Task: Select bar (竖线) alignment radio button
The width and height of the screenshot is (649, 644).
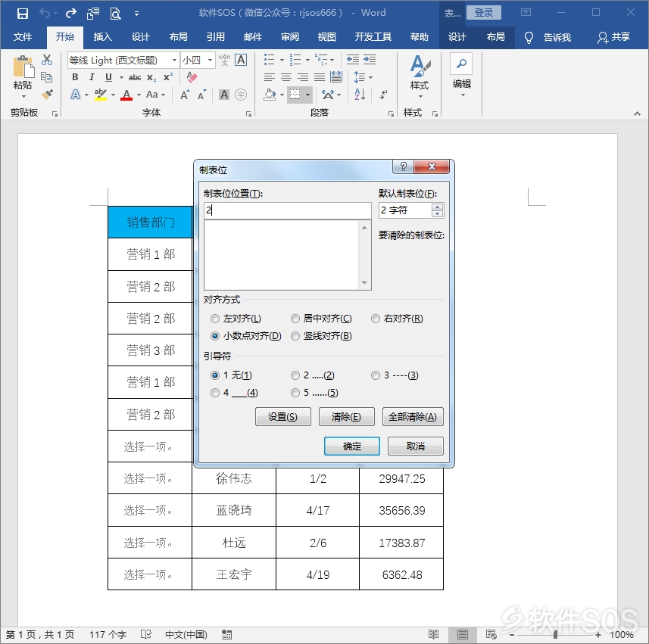Action: click(295, 336)
